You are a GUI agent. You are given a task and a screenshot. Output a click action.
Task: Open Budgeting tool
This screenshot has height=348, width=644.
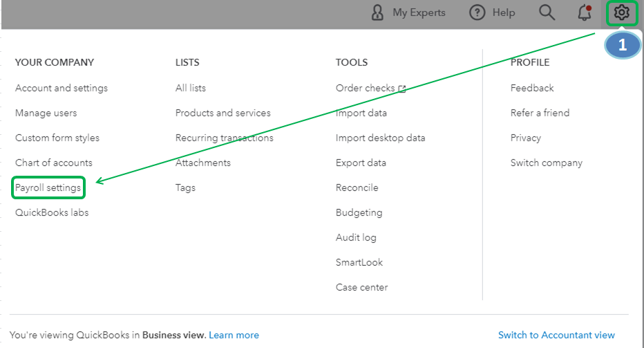tap(359, 212)
